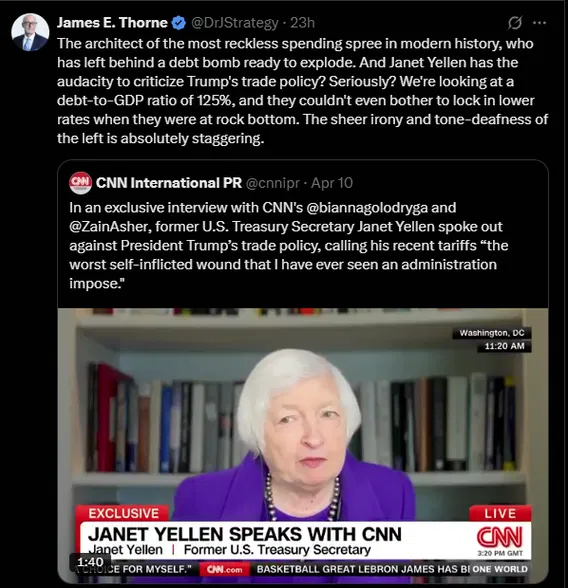Open the Grok explain icon
Viewport: 568px width, 588px height.
point(515,23)
